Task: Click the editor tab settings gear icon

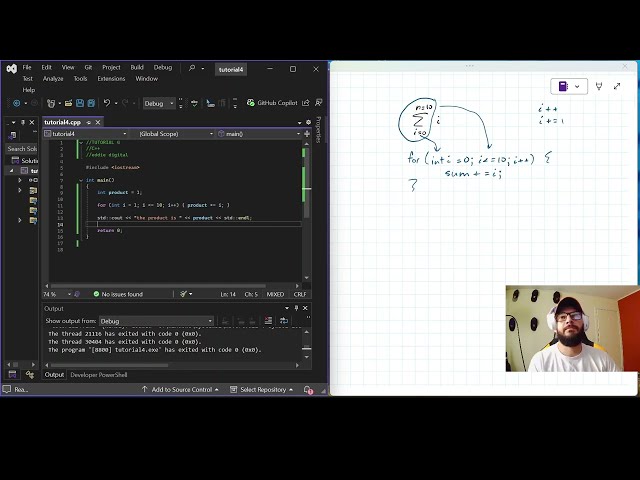Action: pos(309,122)
